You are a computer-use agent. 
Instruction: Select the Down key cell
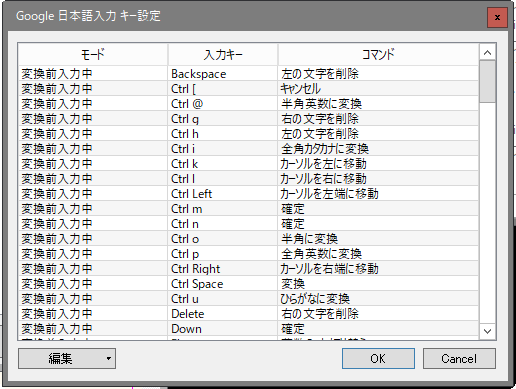[223, 329]
